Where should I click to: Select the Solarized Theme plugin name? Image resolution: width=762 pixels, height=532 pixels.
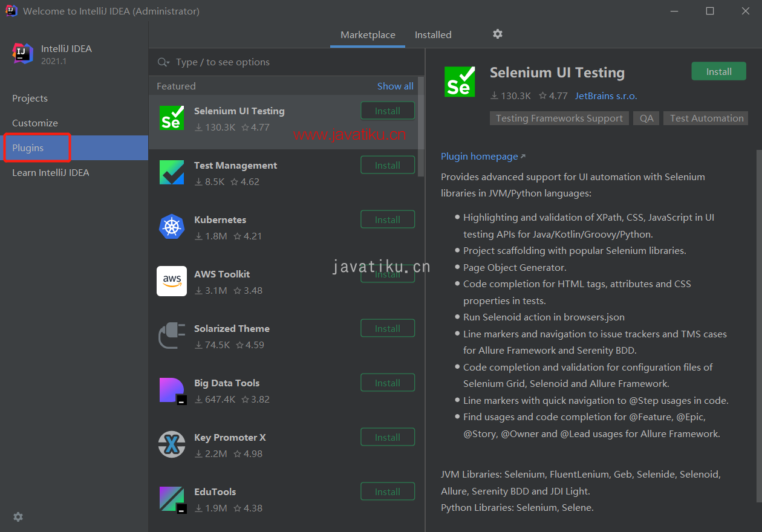[x=232, y=328]
